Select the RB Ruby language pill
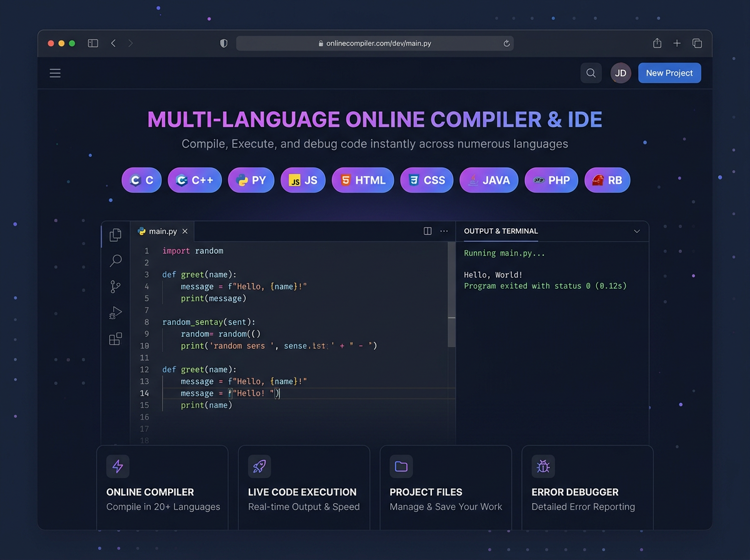 [x=607, y=180]
